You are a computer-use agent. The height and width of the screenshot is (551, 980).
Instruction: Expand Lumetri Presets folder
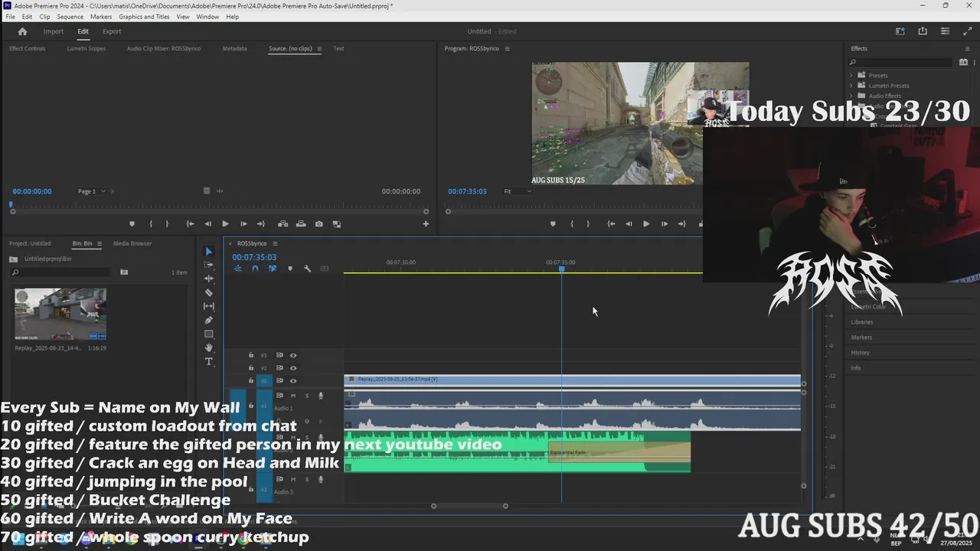click(x=851, y=86)
